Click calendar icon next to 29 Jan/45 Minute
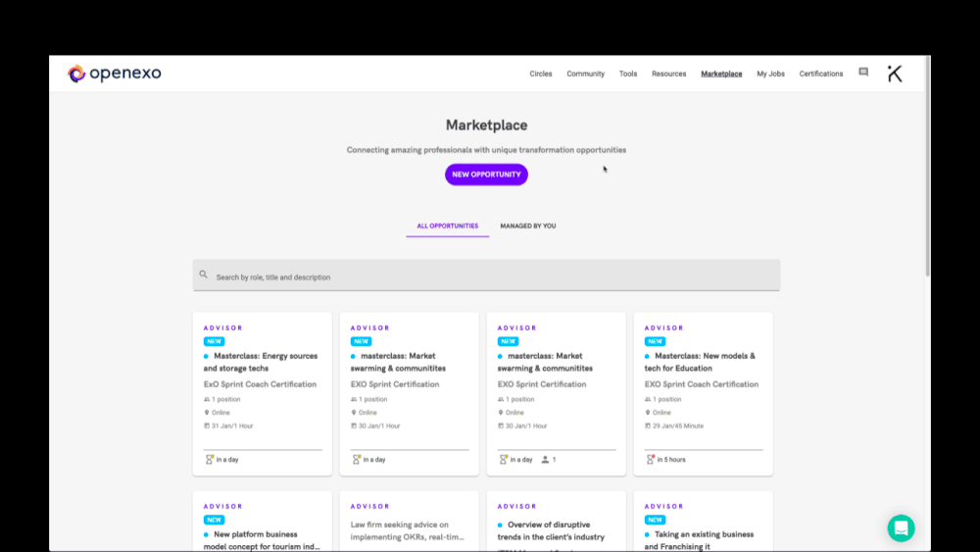This screenshot has width=980, height=552. click(648, 426)
